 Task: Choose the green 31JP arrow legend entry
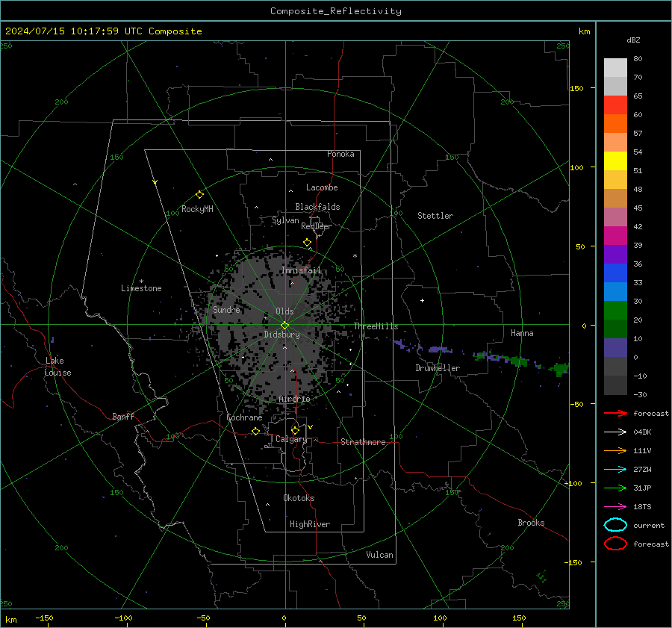point(615,488)
